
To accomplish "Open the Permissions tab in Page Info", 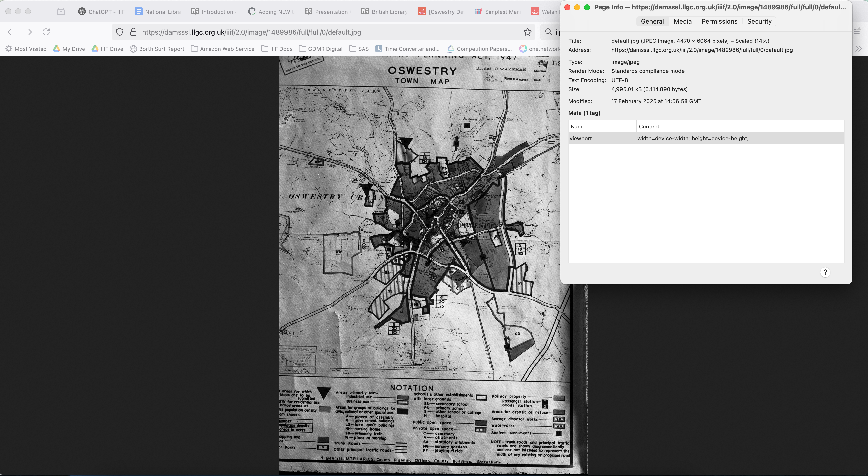I will click(719, 21).
